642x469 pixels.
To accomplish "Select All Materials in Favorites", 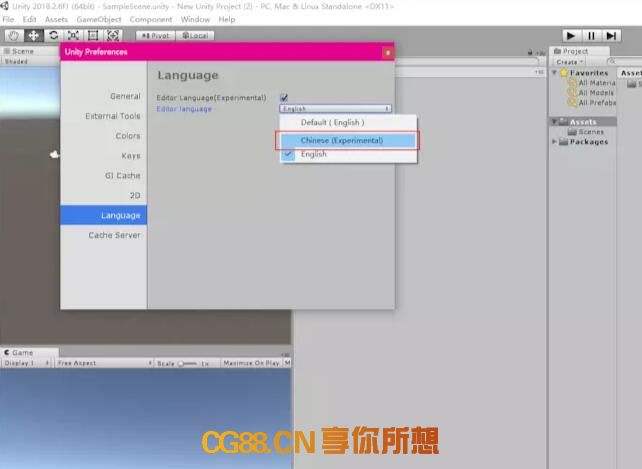I will point(592,83).
